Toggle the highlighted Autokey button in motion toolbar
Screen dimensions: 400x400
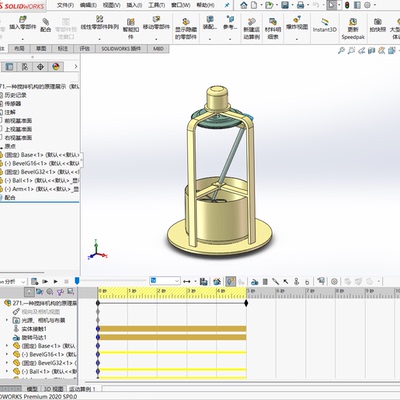(230, 282)
